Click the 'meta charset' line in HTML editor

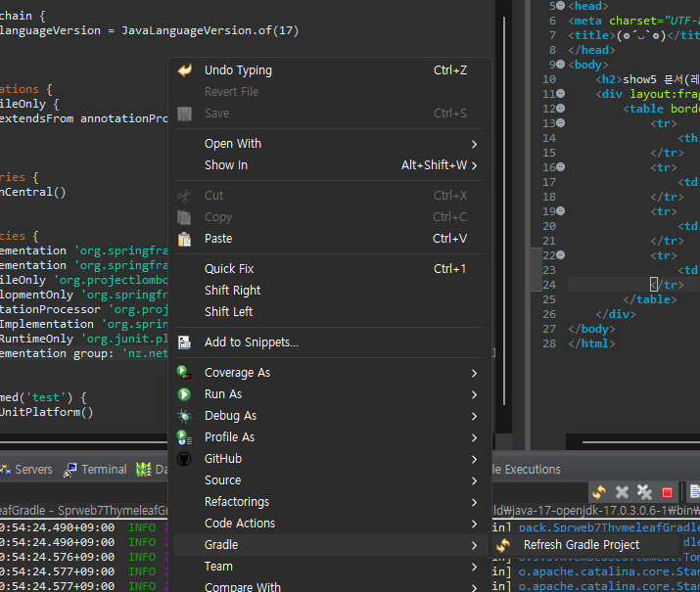634,21
